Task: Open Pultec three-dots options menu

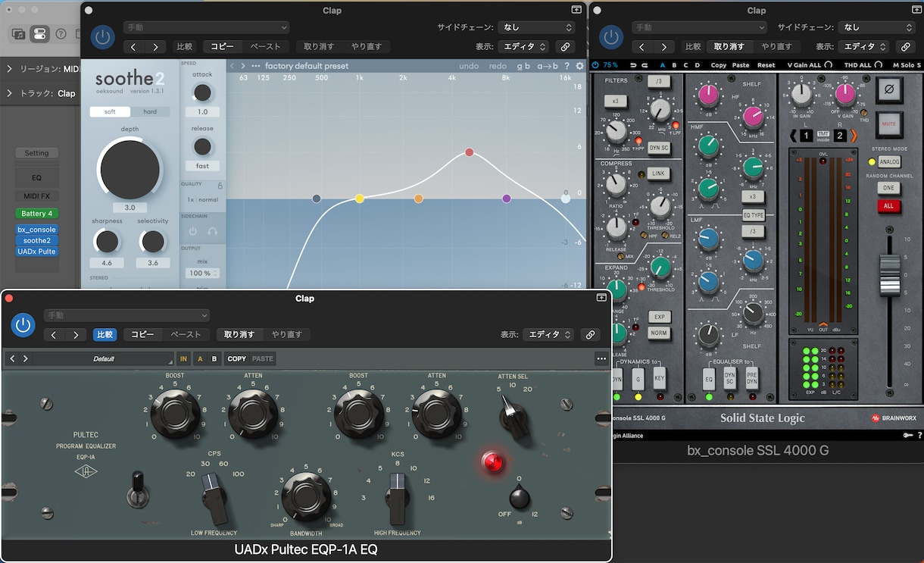Action: coord(601,358)
